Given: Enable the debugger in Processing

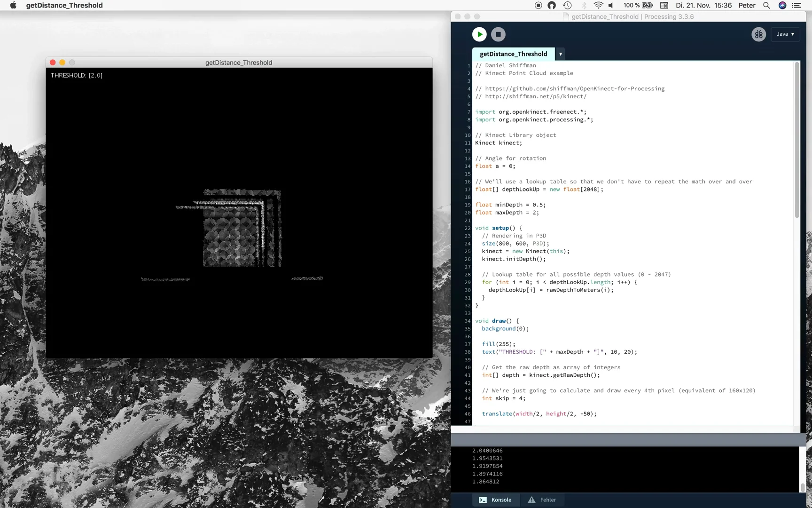Looking at the screenshot, I should (x=758, y=34).
